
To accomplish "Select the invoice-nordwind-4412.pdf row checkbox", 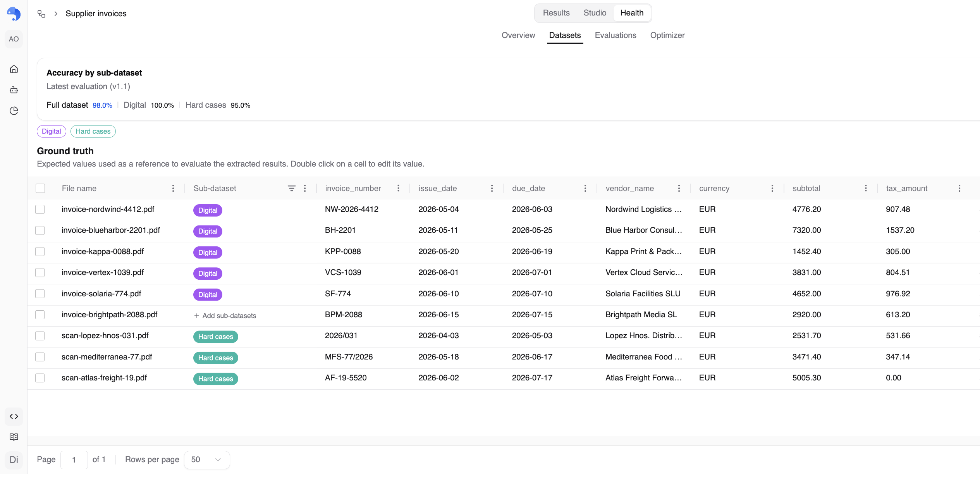I will point(40,209).
